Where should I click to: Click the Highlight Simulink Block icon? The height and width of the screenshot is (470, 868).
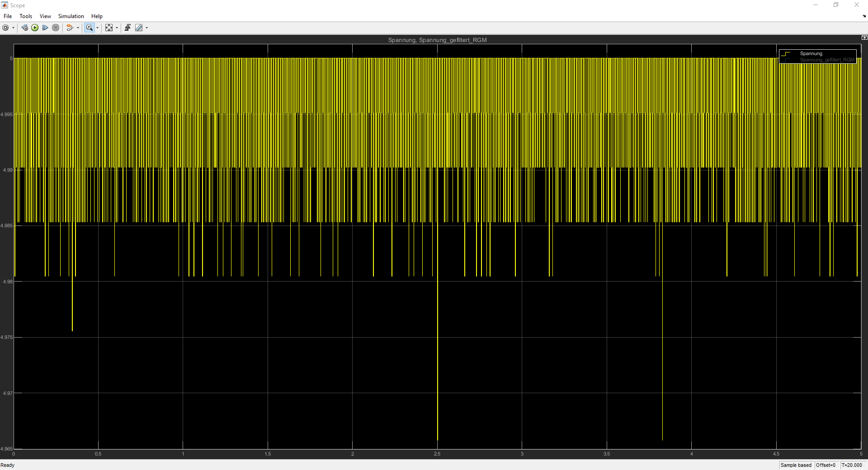[70, 28]
